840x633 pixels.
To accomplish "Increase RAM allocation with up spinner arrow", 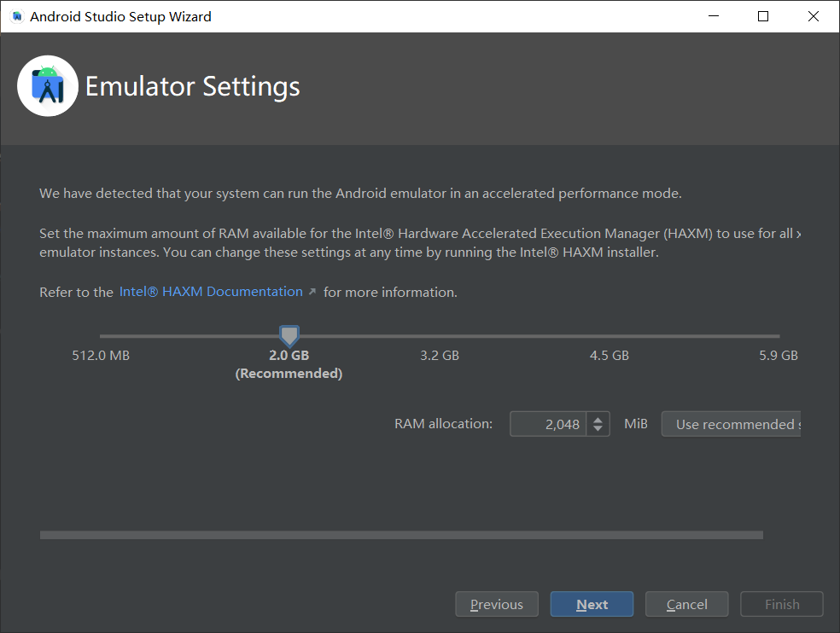I will point(598,419).
